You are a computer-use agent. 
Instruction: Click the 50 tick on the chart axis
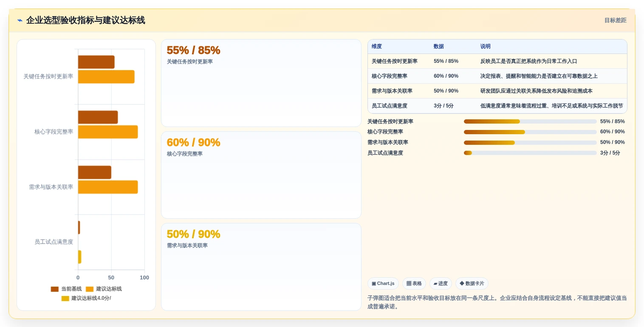[x=111, y=278]
